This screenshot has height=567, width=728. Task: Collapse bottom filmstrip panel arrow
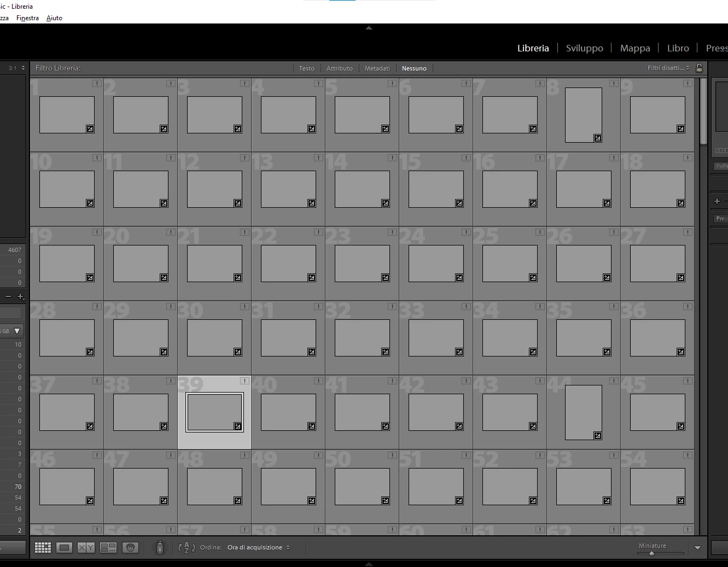[369, 564]
